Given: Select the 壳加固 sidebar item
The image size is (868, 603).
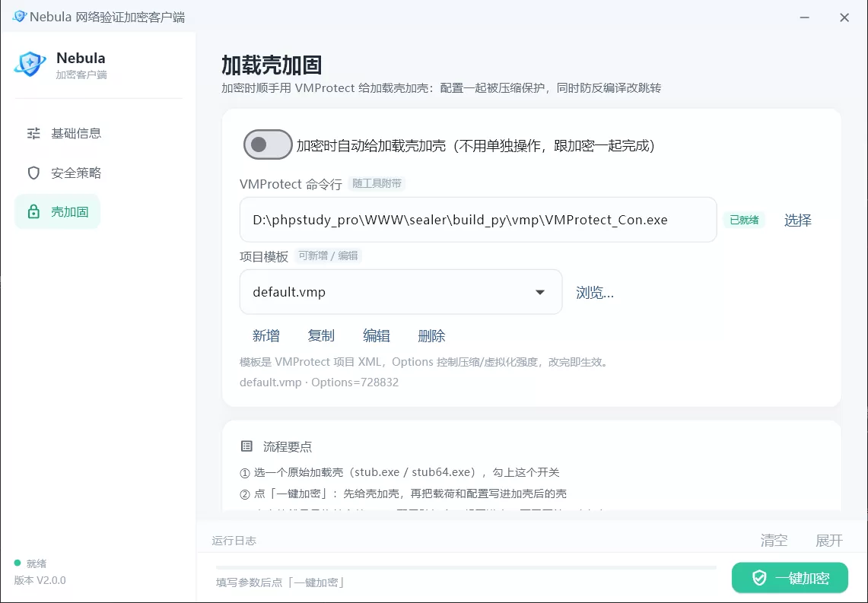Looking at the screenshot, I should click(58, 212).
